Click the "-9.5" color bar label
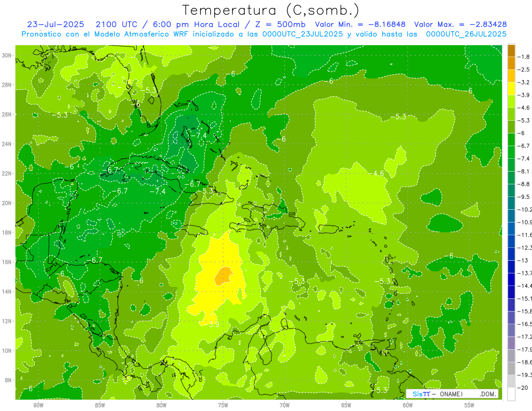 click(x=524, y=196)
